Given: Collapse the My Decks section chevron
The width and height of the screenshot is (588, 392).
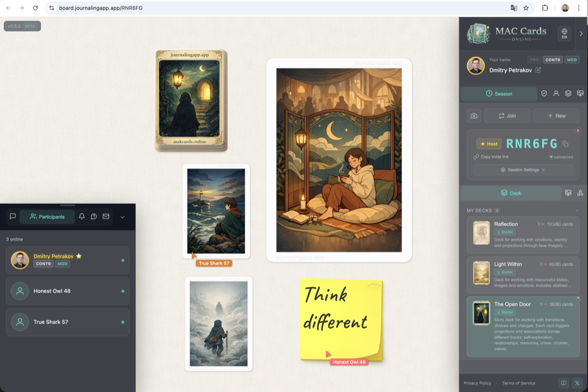Looking at the screenshot, I should pos(577,210).
